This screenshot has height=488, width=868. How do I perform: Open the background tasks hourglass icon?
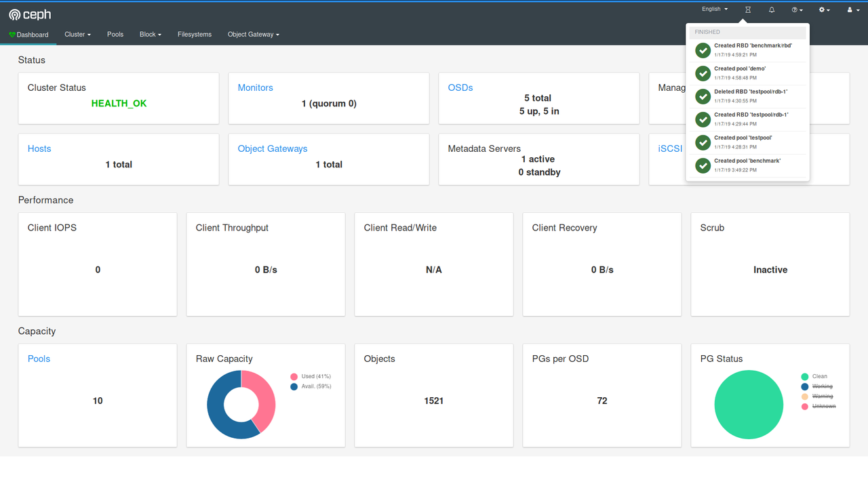tap(748, 10)
